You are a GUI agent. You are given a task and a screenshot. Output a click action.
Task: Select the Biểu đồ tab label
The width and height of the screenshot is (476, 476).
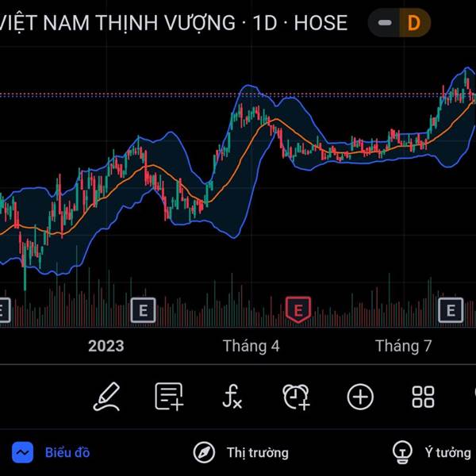67,453
